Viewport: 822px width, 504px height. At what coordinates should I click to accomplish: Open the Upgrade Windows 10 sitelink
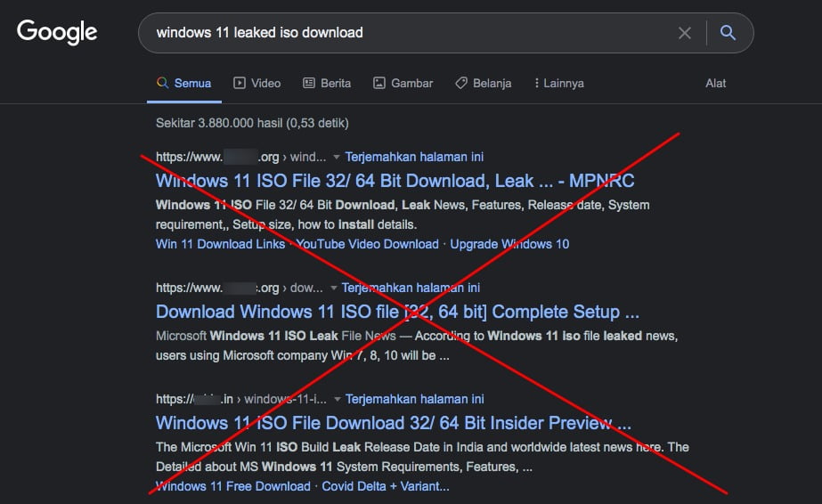509,244
